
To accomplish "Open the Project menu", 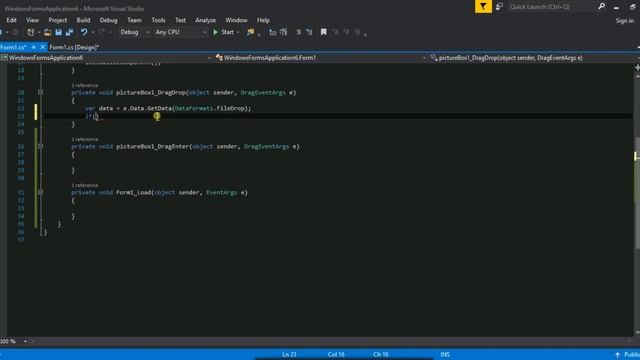I will click(x=58, y=20).
